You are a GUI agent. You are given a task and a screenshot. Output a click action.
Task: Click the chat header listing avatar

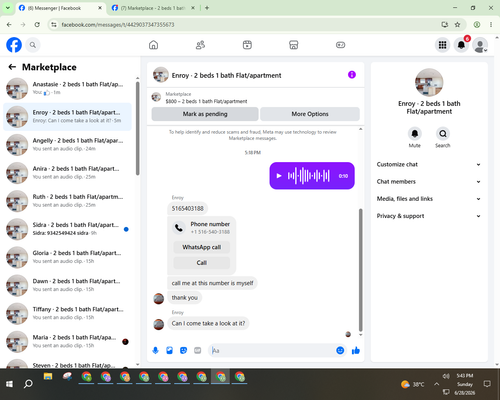click(161, 75)
